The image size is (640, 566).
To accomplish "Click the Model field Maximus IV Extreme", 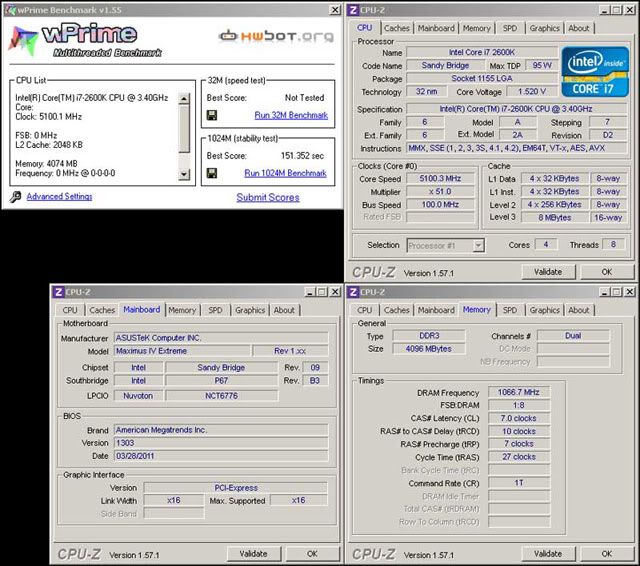I will (182, 351).
